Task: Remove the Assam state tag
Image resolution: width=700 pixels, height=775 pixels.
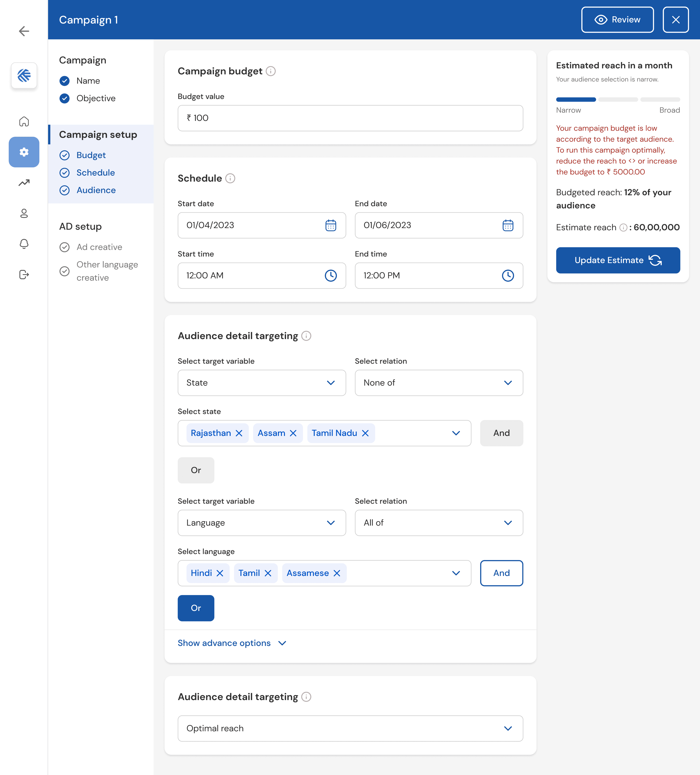Action: 293,433
